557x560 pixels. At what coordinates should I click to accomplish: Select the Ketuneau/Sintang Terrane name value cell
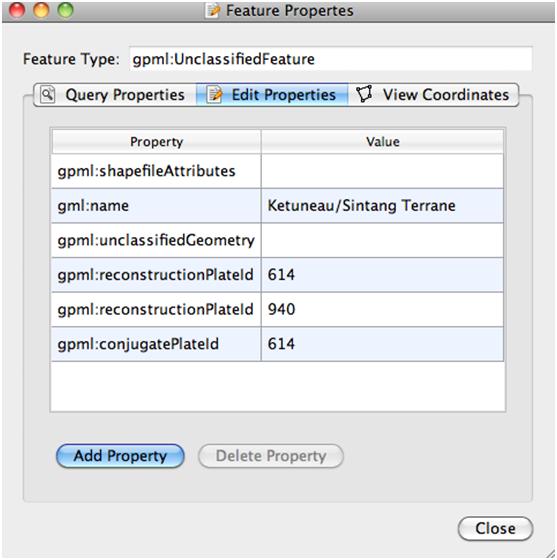(x=382, y=206)
